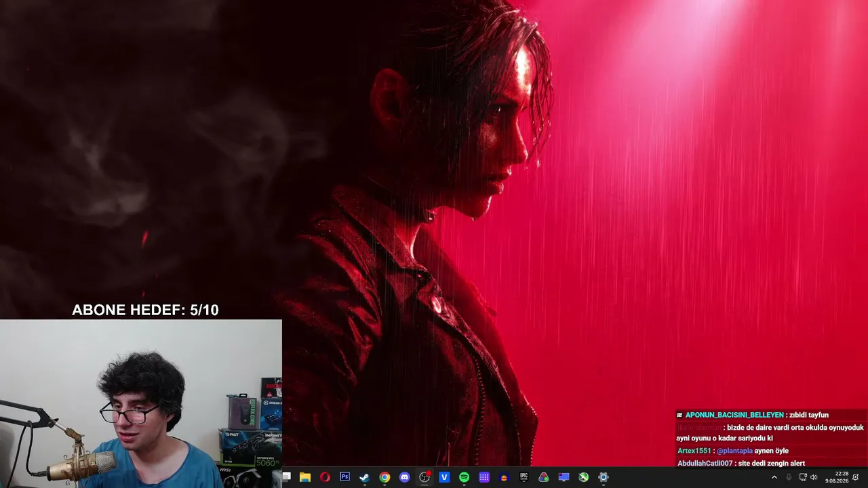Click the webcam overlay video feed
The width and height of the screenshot is (868, 488).
point(141,404)
